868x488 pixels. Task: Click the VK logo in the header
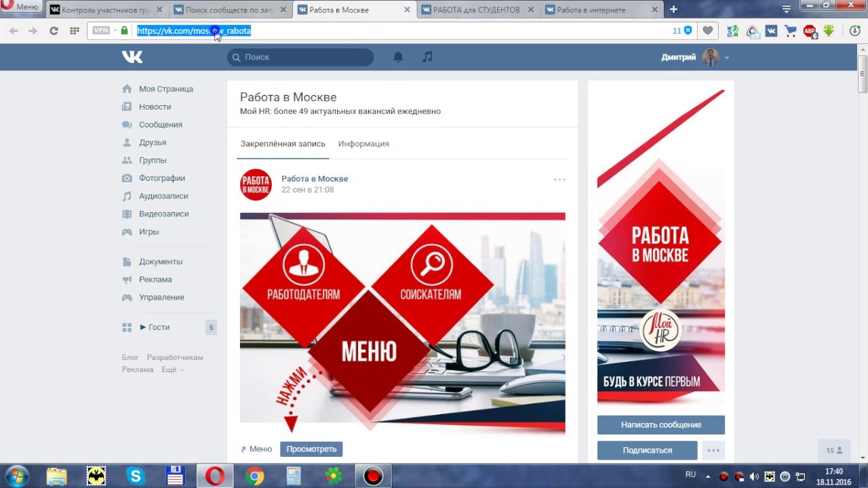click(x=132, y=57)
